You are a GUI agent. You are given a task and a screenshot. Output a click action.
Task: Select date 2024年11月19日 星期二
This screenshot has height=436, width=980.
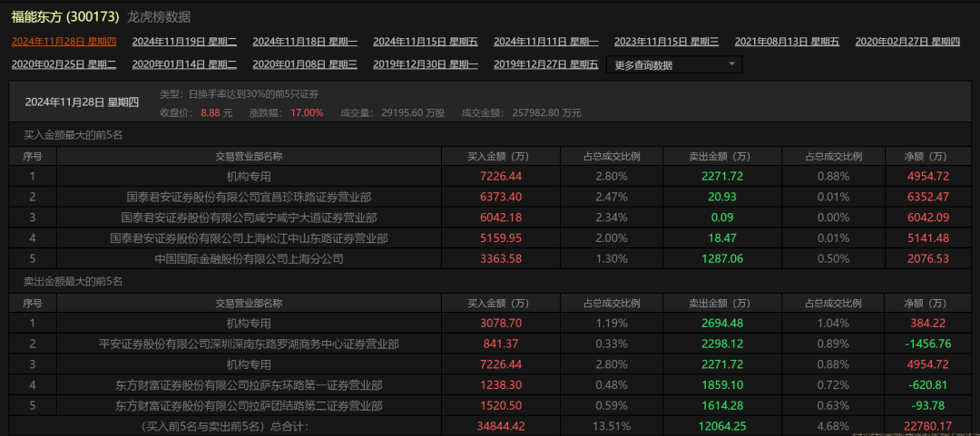[184, 42]
